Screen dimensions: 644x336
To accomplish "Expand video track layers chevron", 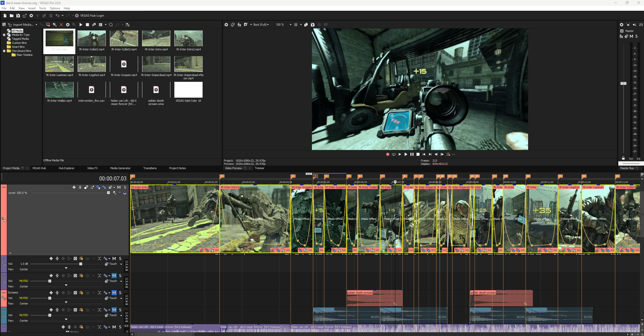I will [10, 253].
